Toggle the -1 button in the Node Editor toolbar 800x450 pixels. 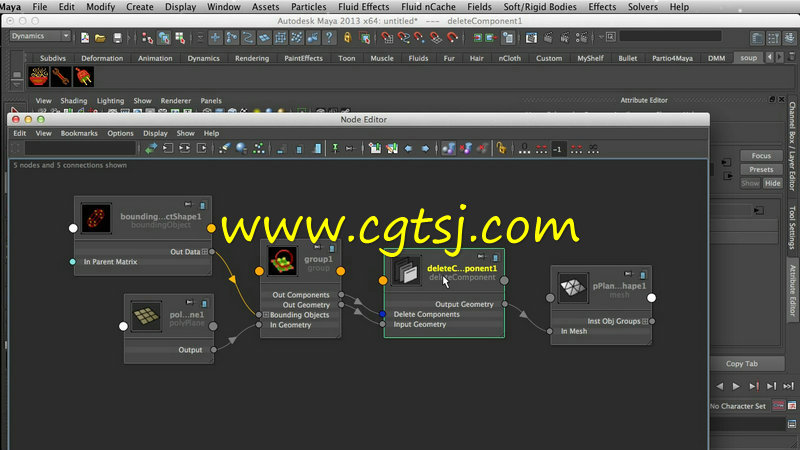558,149
